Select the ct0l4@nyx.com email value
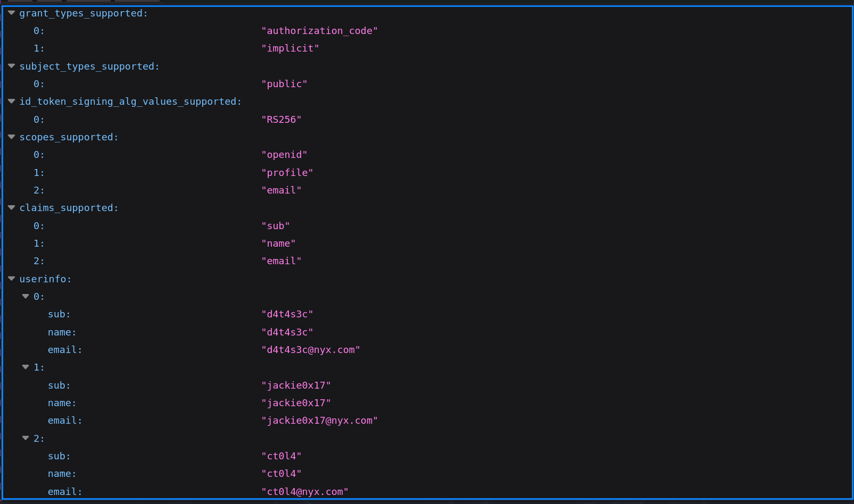Screen dimensions: 854x504 click(x=305, y=492)
